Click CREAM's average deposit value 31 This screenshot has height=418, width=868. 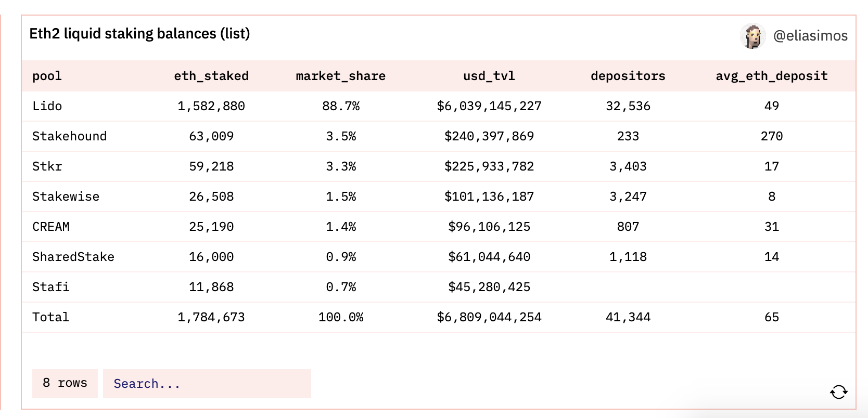(x=772, y=227)
